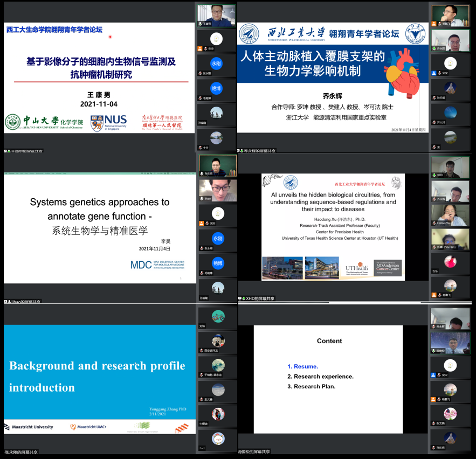The height and width of the screenshot is (460, 476).
Task: Click the MDC logo on the Systems genetics slide
Action: coord(156,264)
